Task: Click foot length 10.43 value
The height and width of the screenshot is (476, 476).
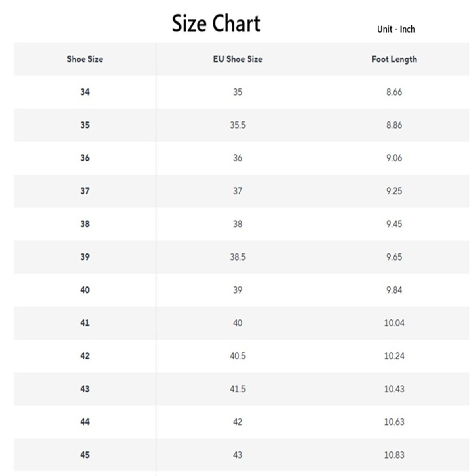Action: (x=394, y=389)
